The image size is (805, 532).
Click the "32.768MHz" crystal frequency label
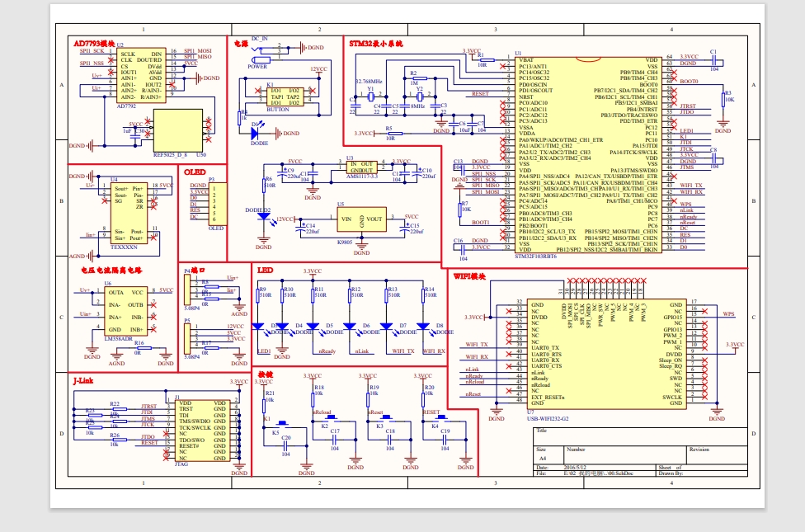click(369, 81)
